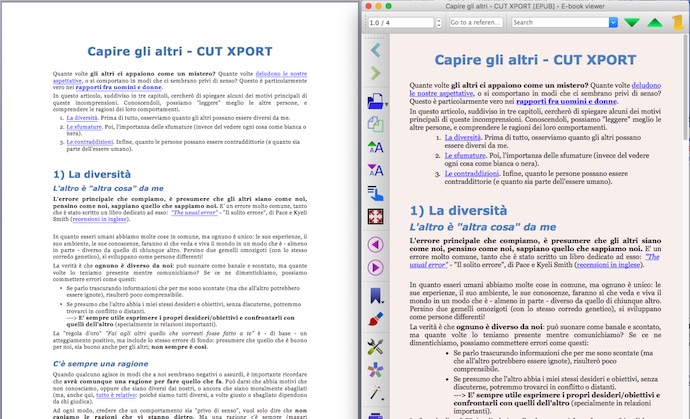Open 'recensioni in inglese' link in viewer
The height and width of the screenshot is (419, 690).
pos(609,265)
